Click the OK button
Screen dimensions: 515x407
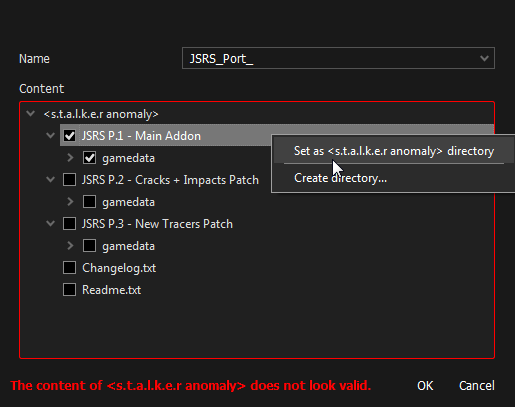[425, 386]
